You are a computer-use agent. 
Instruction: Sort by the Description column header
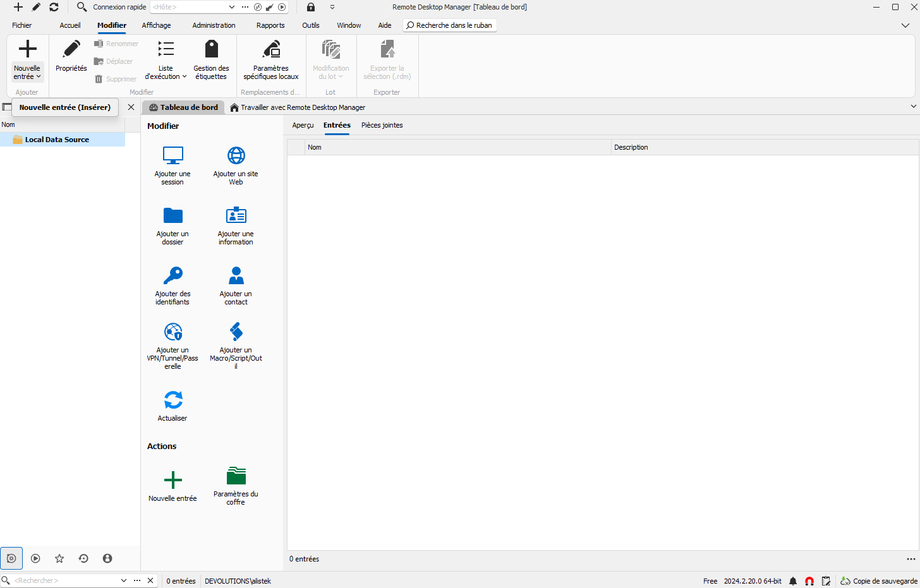[x=765, y=147]
